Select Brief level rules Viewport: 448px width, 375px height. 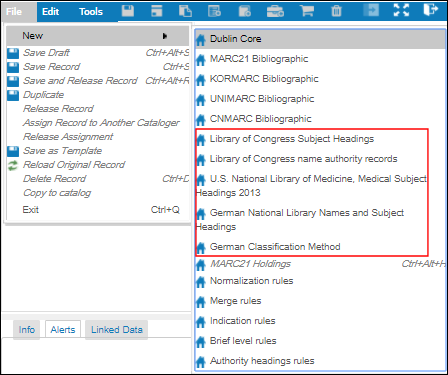click(320, 341)
